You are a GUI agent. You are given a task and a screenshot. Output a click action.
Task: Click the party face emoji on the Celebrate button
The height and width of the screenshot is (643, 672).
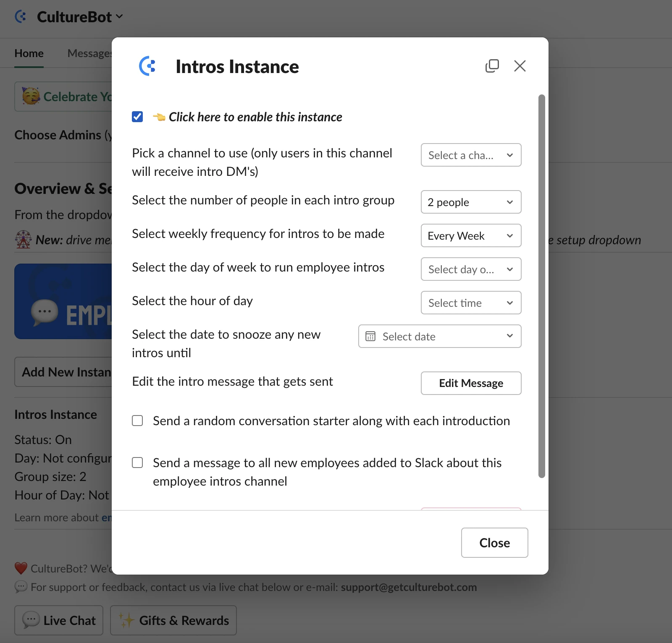pyautogui.click(x=31, y=97)
